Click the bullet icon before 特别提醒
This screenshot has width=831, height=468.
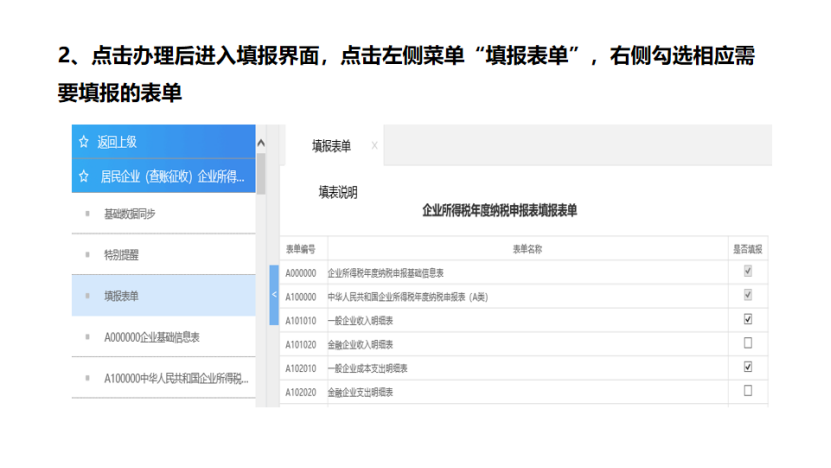[88, 255]
